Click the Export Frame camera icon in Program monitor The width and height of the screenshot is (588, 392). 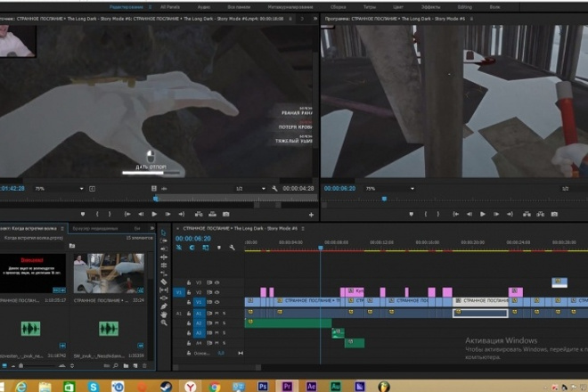(554, 214)
